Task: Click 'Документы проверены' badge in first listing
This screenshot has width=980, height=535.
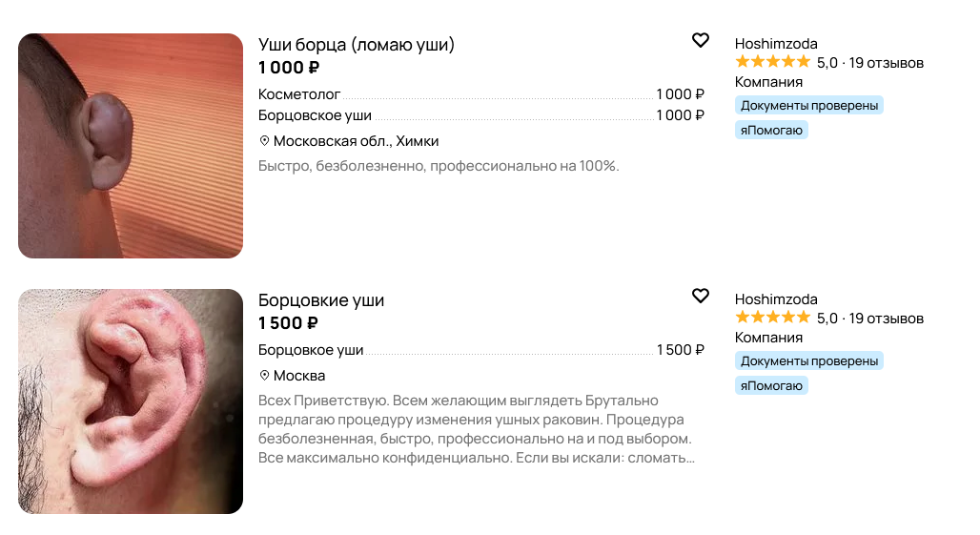Action: [808, 105]
